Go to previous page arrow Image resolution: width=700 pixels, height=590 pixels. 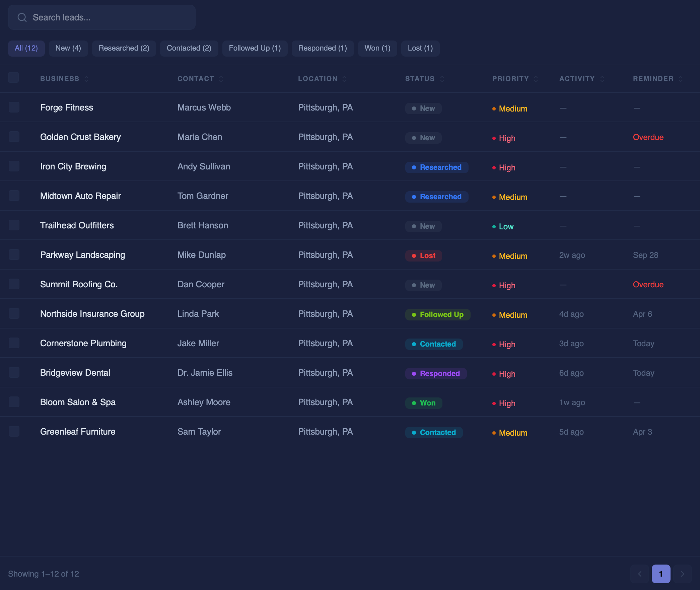coord(640,574)
